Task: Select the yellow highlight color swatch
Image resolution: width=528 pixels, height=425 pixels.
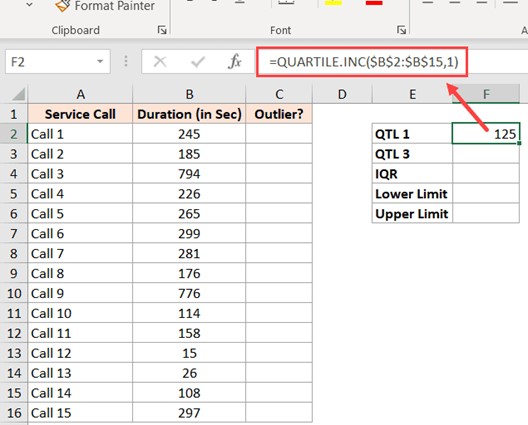Action: click(x=333, y=3)
